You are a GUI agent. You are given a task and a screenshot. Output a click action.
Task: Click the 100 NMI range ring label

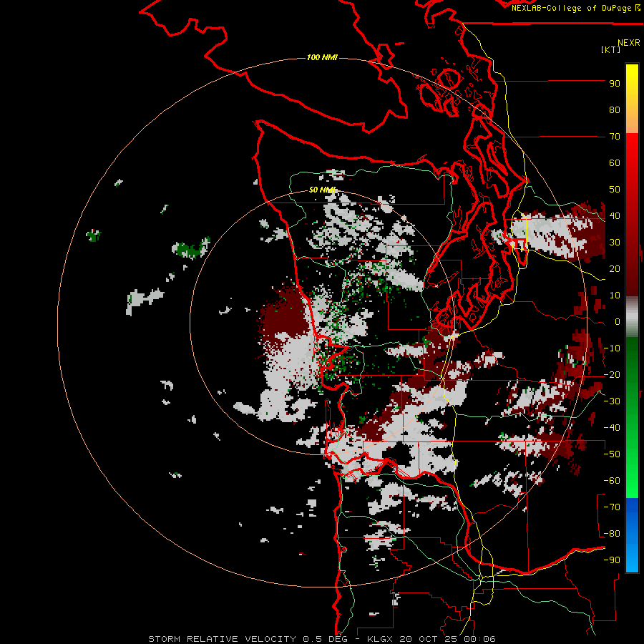click(x=322, y=57)
